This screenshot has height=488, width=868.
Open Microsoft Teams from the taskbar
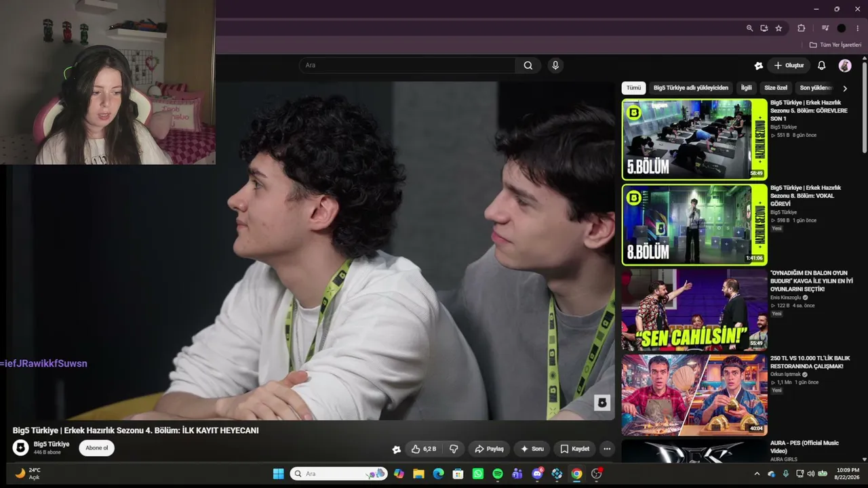517,474
